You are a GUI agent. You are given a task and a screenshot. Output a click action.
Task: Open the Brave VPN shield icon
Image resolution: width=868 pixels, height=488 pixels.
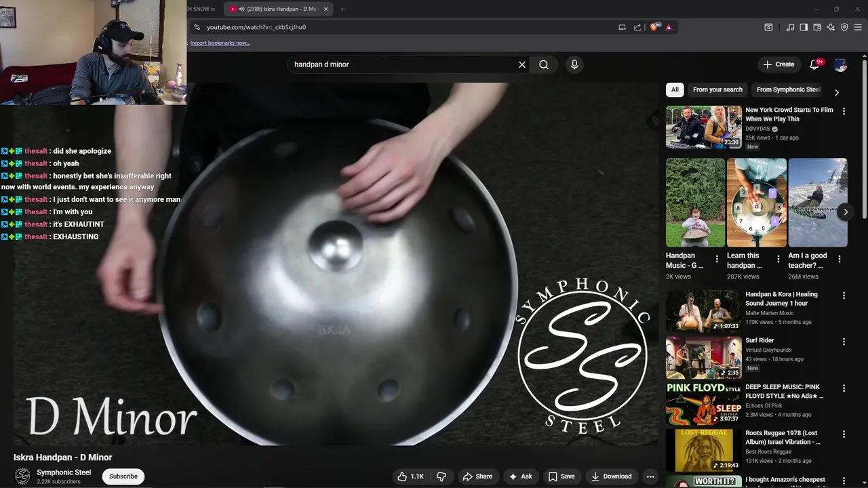(x=844, y=27)
